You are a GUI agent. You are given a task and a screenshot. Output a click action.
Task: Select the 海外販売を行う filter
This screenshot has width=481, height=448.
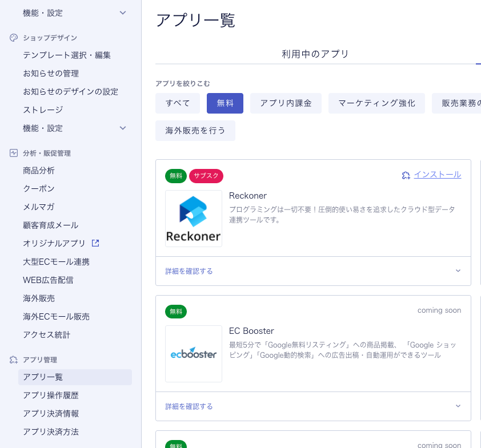pos(195,131)
